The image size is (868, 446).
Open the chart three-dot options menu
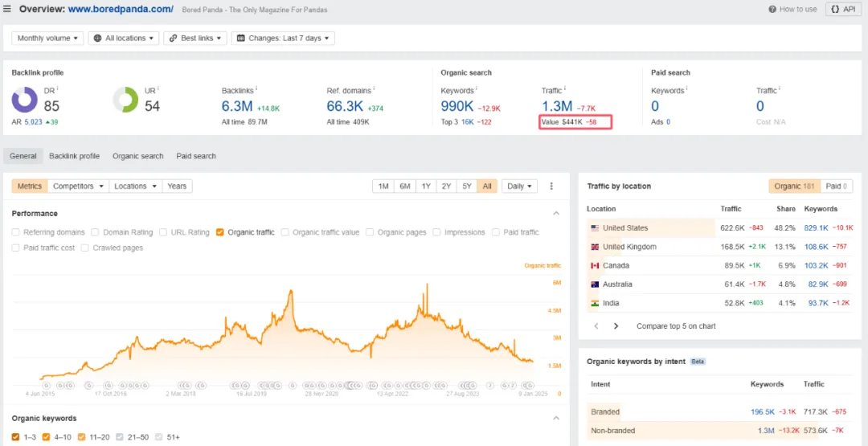coord(551,186)
